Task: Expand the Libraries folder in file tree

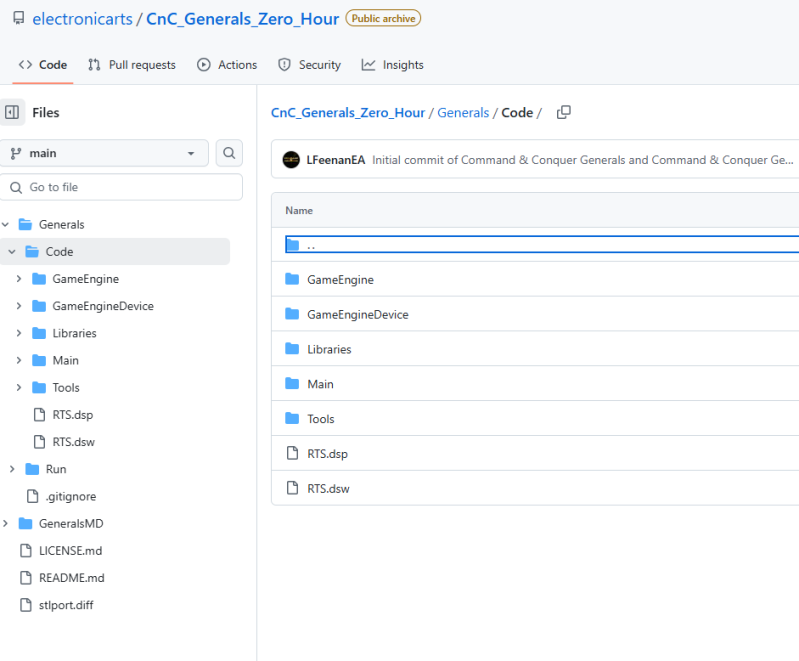Action: point(19,333)
